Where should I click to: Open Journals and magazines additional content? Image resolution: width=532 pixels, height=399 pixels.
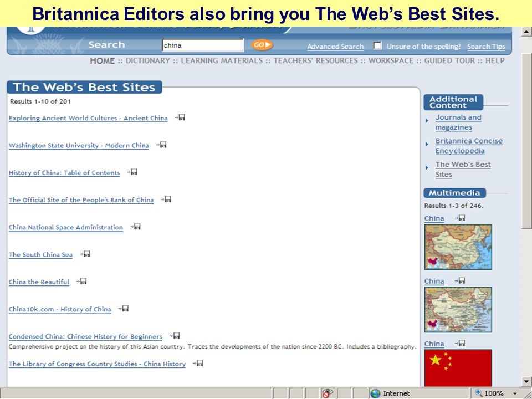coord(458,122)
